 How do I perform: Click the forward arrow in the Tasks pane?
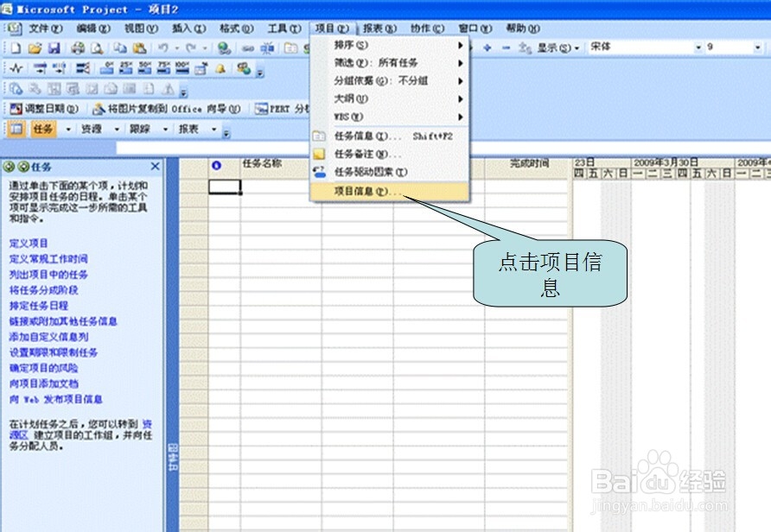coord(23,167)
